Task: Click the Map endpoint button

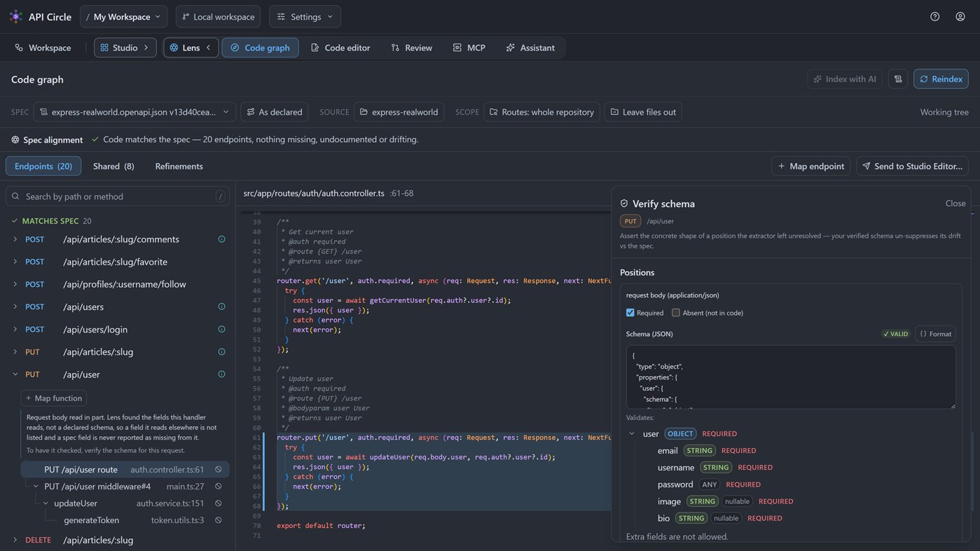Action: pyautogui.click(x=811, y=167)
